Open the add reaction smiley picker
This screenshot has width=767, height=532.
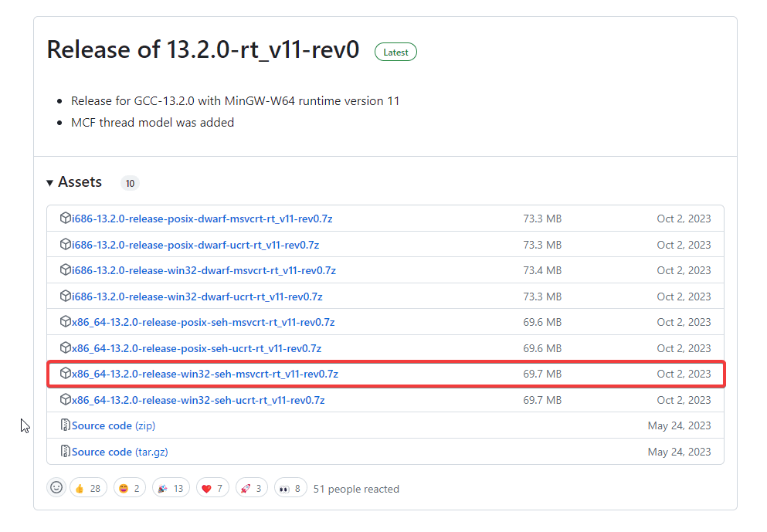(56, 487)
